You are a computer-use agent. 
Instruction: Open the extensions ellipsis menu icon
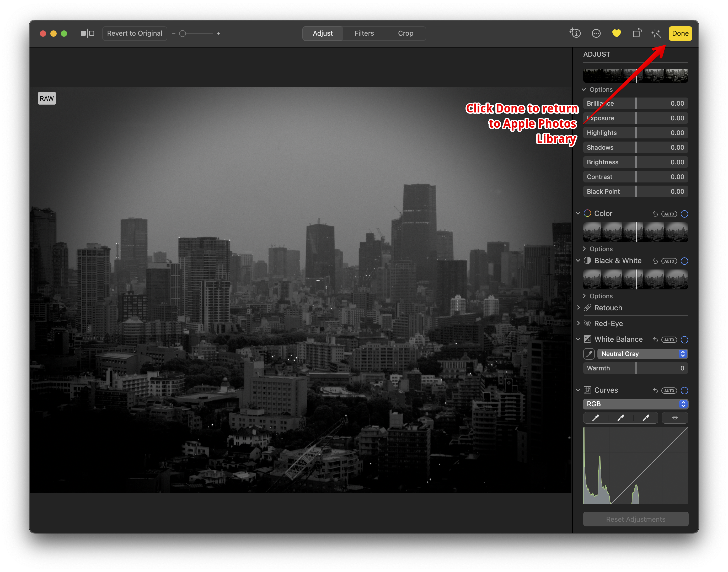click(x=596, y=34)
